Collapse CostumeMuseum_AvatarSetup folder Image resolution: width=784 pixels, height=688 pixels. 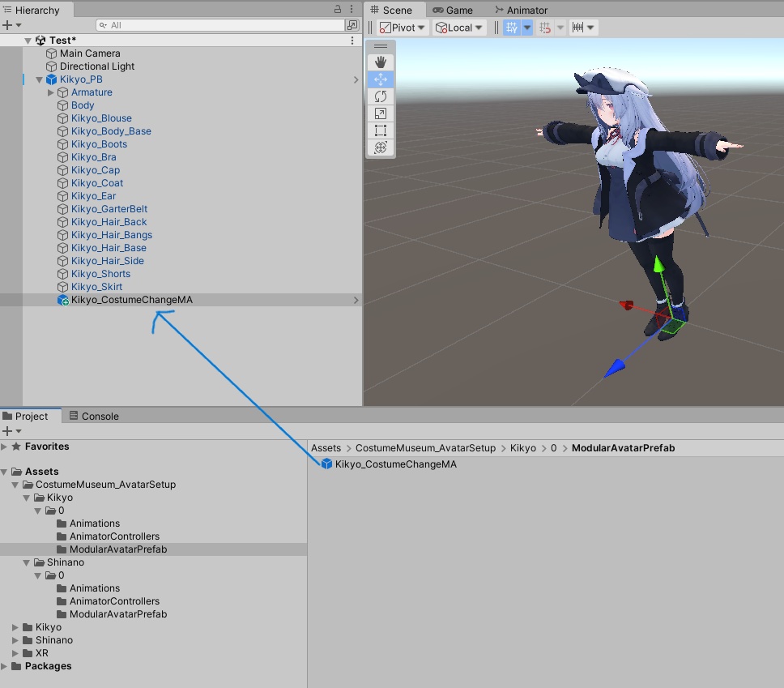15,485
